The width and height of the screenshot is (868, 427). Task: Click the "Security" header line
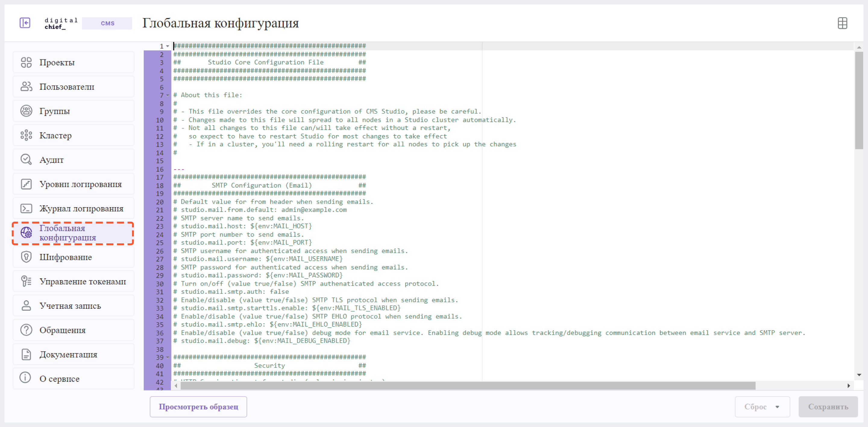tap(269, 366)
